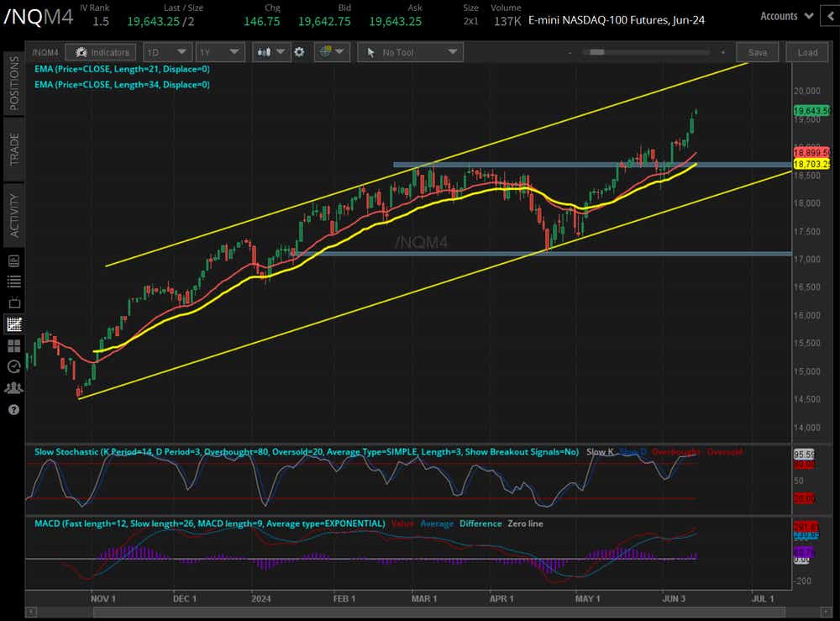Screen dimensions: 840x621
Task: Click the 19,643.25 last price value
Action: click(x=153, y=22)
